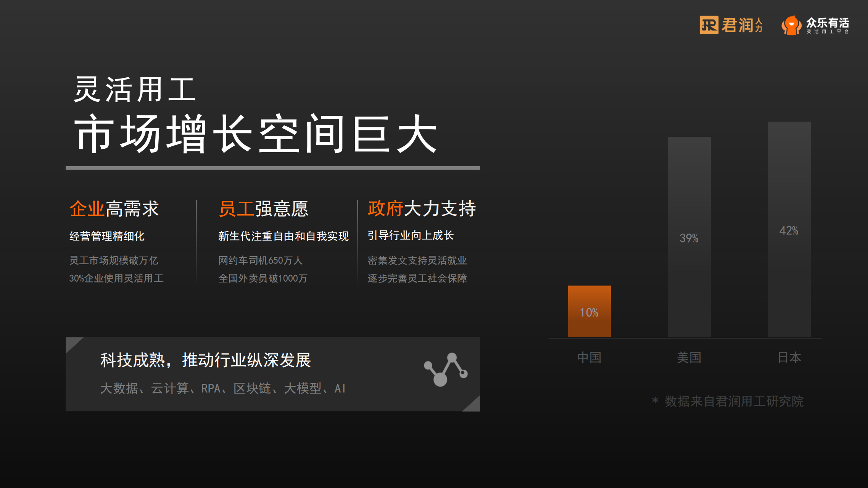Click the network nodes graph icon
The height and width of the screenshot is (488, 868).
pos(446,369)
